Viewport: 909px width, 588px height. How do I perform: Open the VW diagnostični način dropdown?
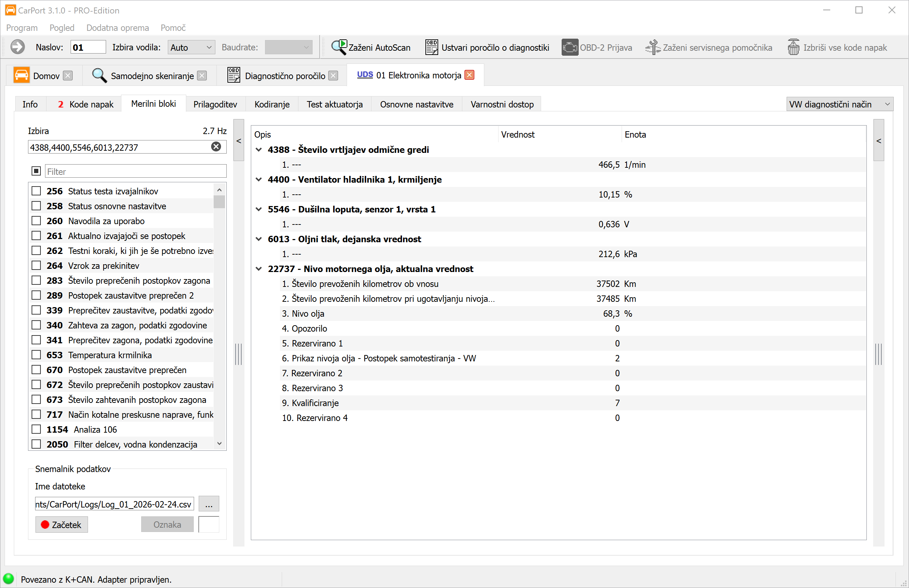[839, 104]
